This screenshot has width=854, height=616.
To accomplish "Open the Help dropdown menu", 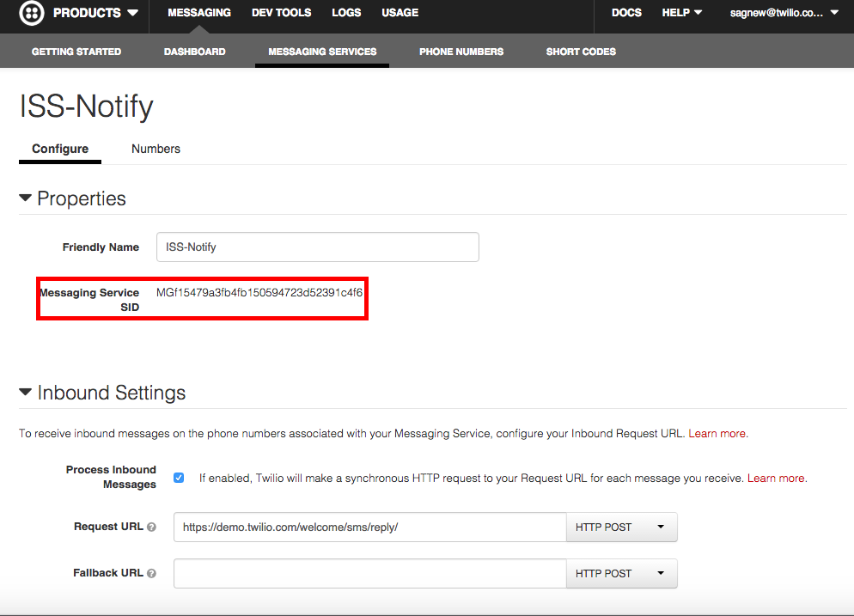I will tap(682, 13).
